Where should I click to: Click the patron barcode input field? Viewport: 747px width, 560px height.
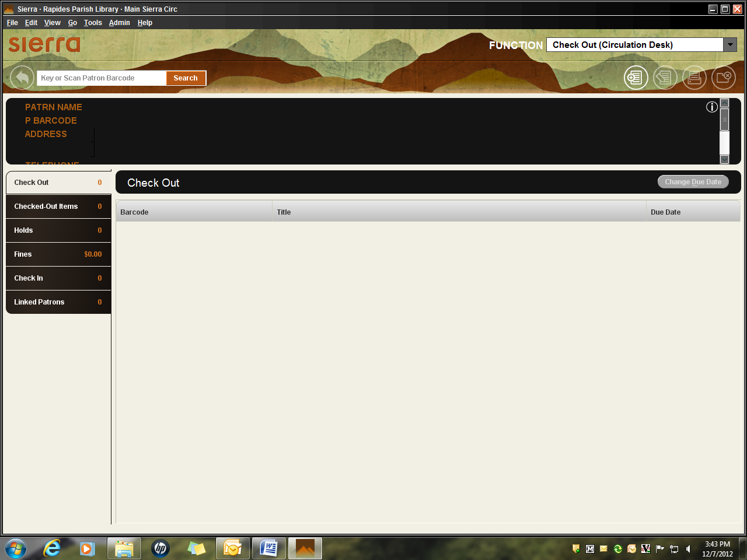(x=102, y=78)
